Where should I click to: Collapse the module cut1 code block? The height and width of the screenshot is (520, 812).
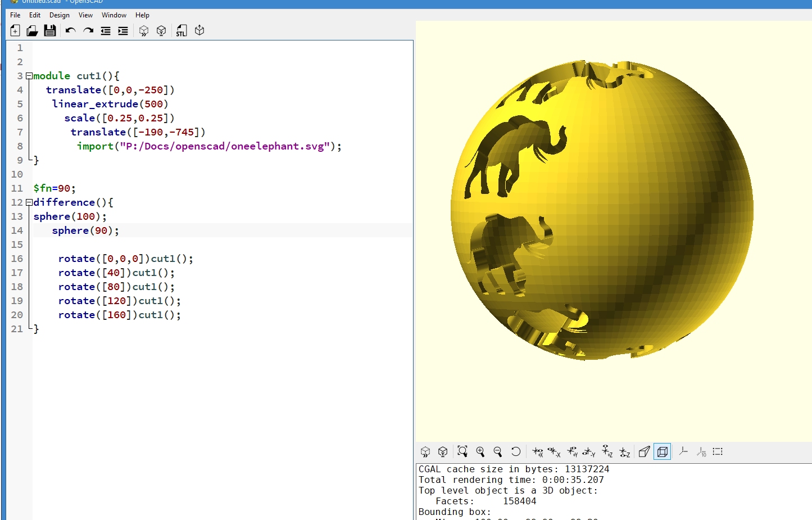pos(29,76)
